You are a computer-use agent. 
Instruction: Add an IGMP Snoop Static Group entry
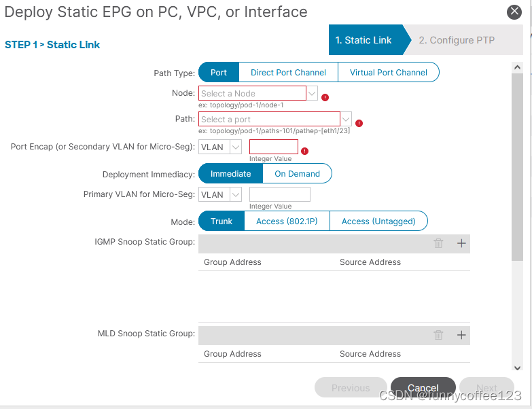click(x=461, y=243)
